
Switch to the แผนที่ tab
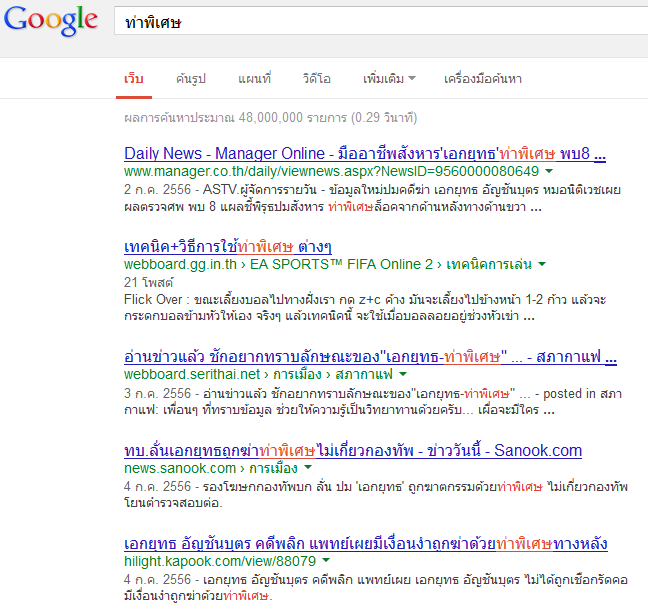(x=254, y=78)
